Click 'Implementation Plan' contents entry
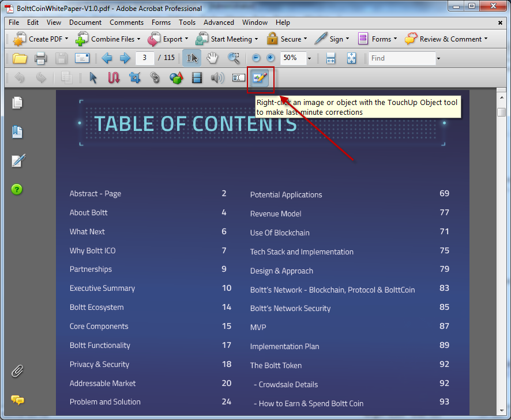Image resolution: width=511 pixels, height=420 pixels. pyautogui.click(x=284, y=347)
